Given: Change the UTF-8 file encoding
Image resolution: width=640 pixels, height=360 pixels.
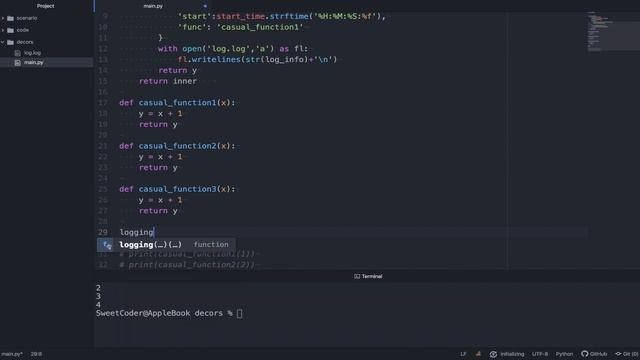Looking at the screenshot, I should (540, 354).
